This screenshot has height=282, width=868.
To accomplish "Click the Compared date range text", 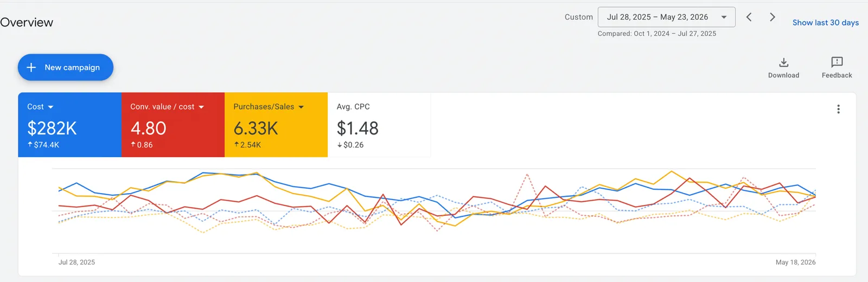I will [656, 34].
